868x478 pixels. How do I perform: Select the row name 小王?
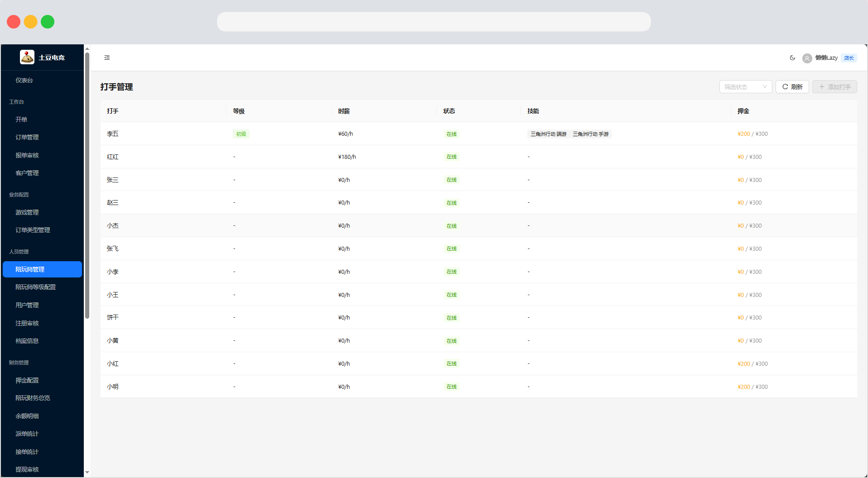(113, 295)
